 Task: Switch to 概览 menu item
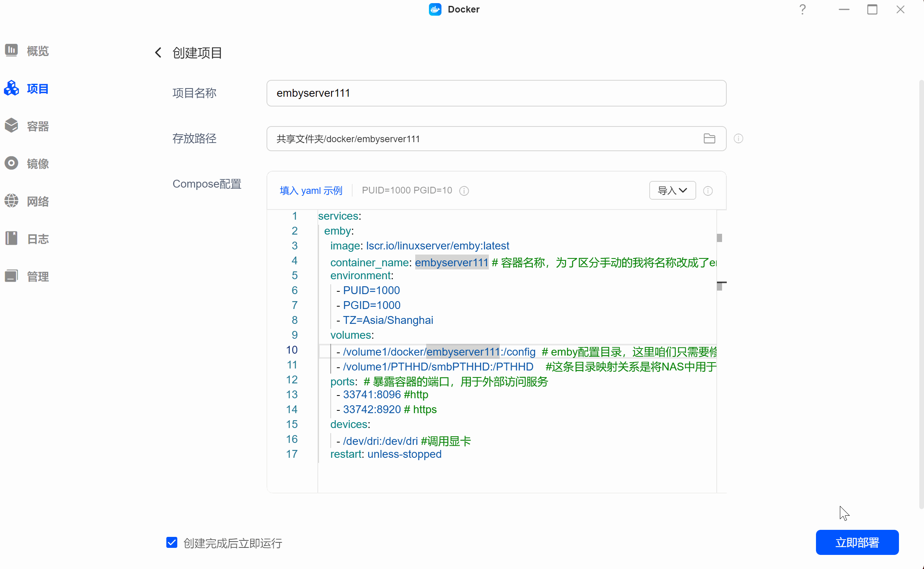[38, 51]
